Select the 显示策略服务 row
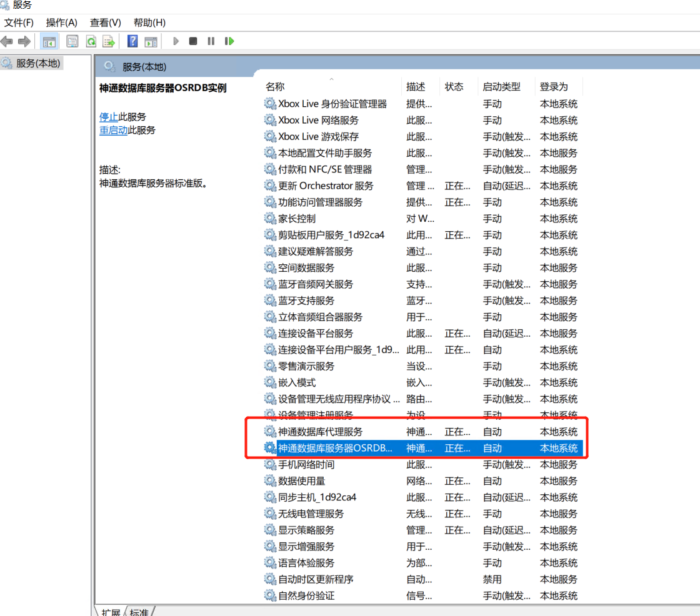 tap(422, 530)
